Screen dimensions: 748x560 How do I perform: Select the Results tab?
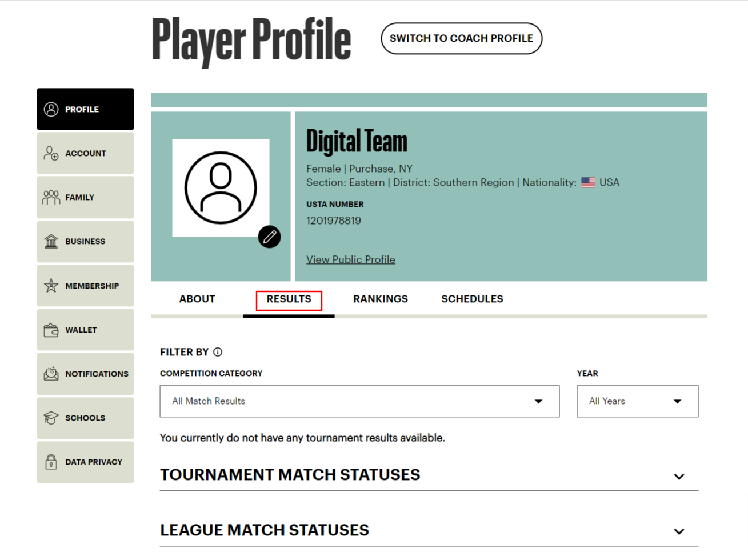289,299
